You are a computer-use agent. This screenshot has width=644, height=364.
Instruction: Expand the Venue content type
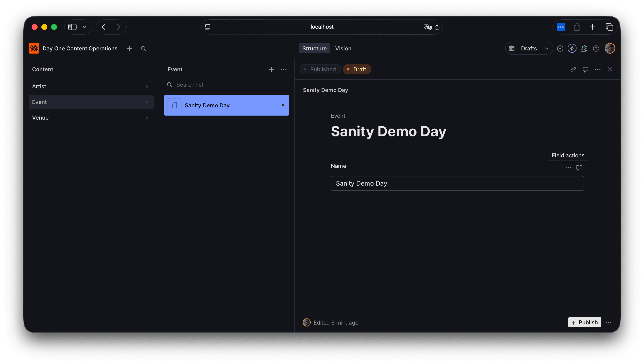91,118
